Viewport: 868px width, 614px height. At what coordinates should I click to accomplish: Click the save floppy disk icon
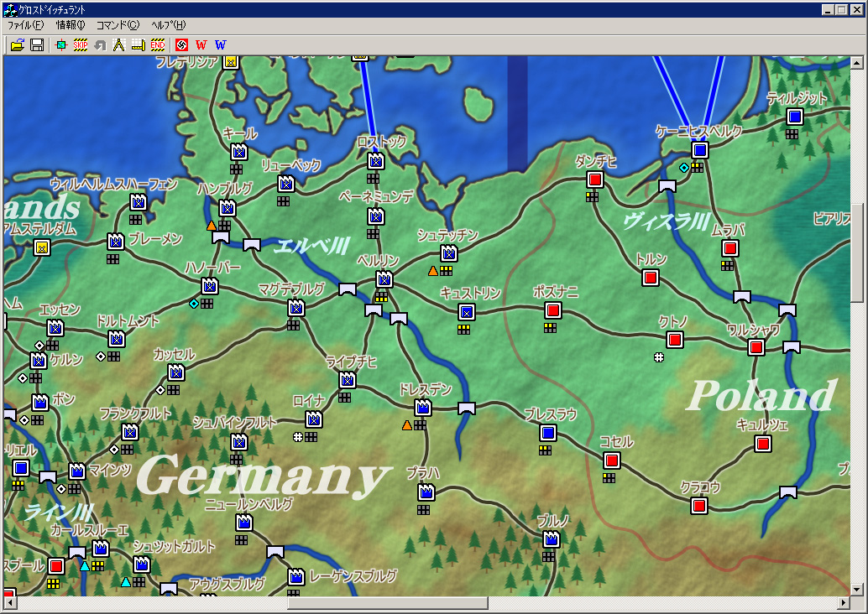[x=37, y=44]
